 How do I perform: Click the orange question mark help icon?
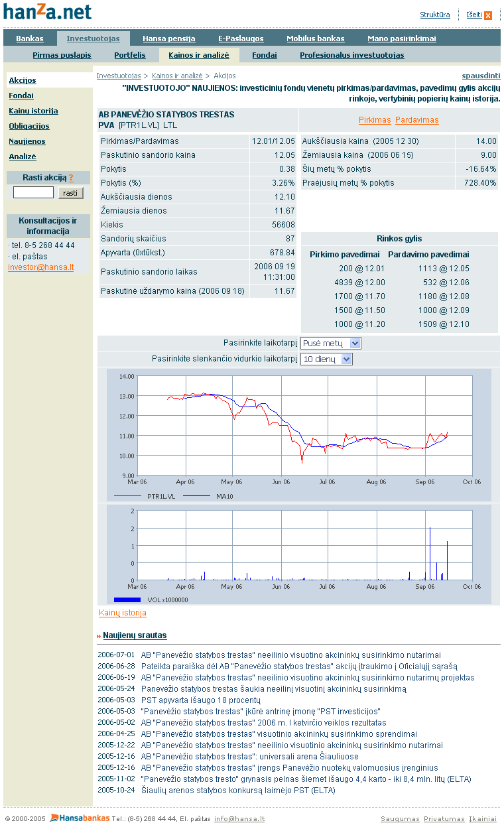pyautogui.click(x=71, y=178)
